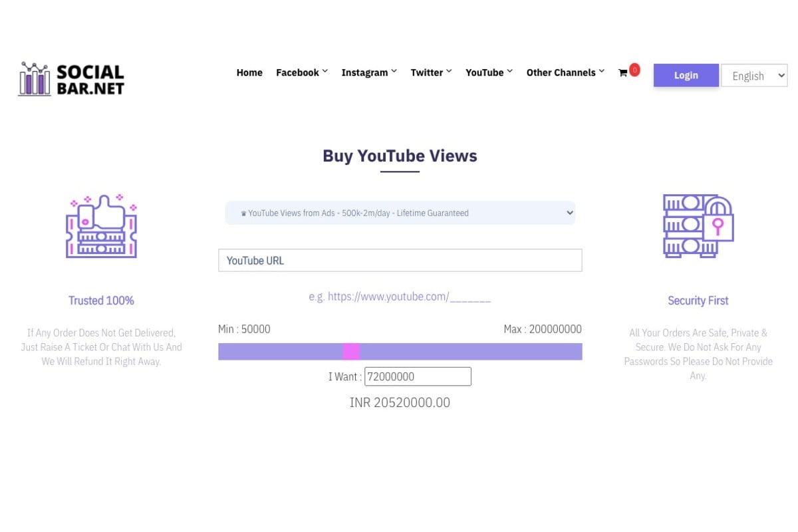This screenshot has width=798, height=532.
Task: Expand the Other Channels menu
Action: [x=565, y=72]
